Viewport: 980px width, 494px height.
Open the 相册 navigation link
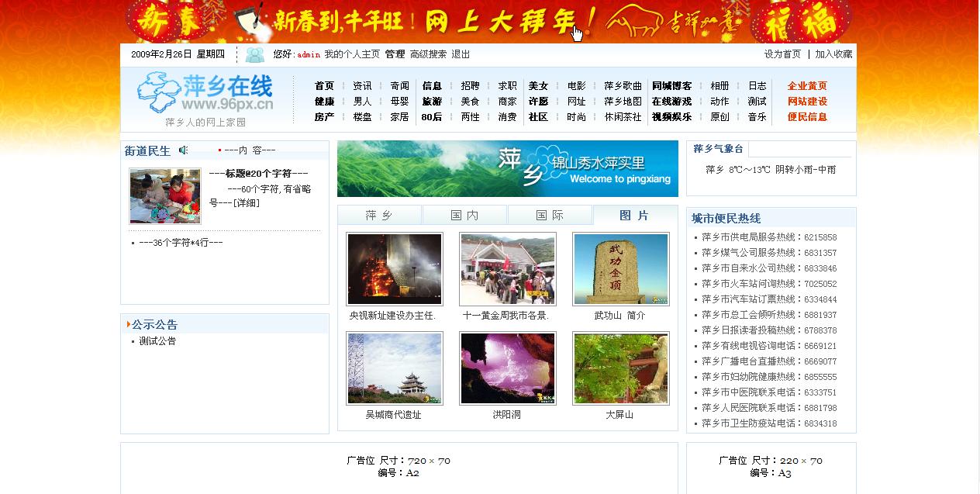pyautogui.click(x=719, y=86)
